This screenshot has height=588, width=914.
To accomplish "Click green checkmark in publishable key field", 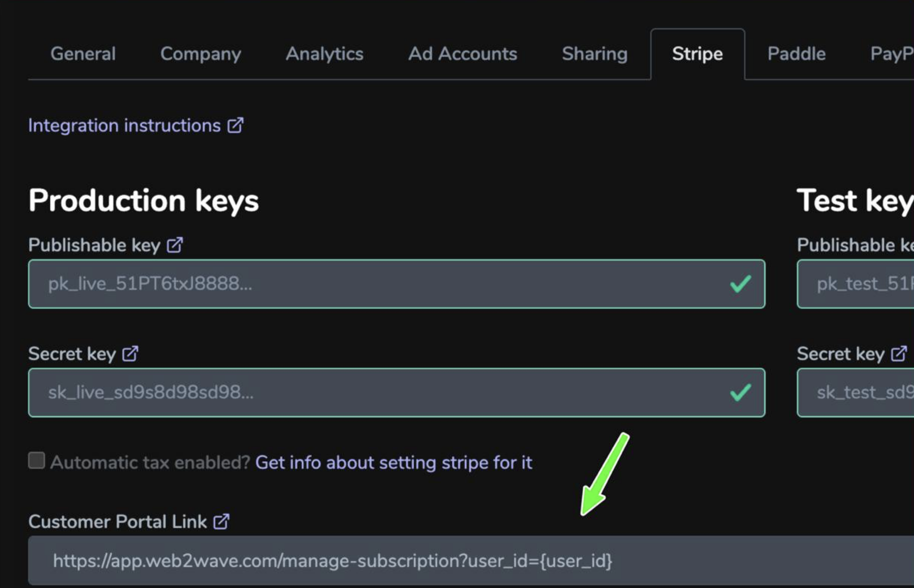I will (x=740, y=284).
